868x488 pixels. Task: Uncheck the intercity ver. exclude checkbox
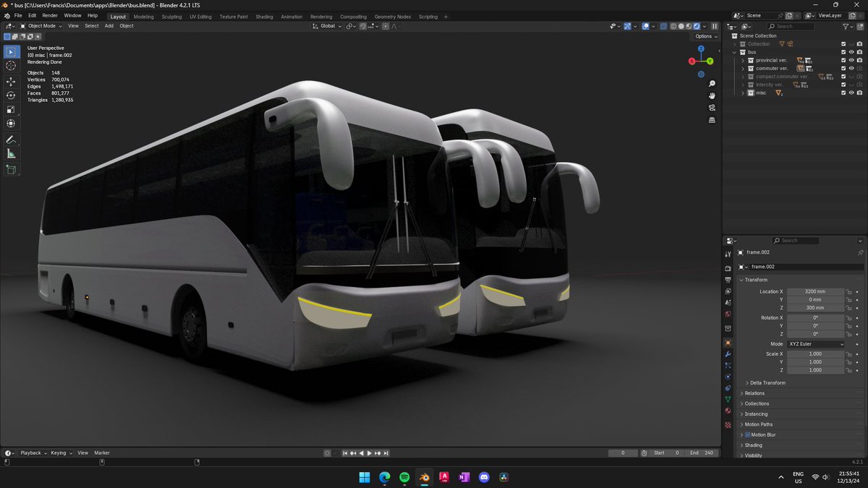point(843,85)
